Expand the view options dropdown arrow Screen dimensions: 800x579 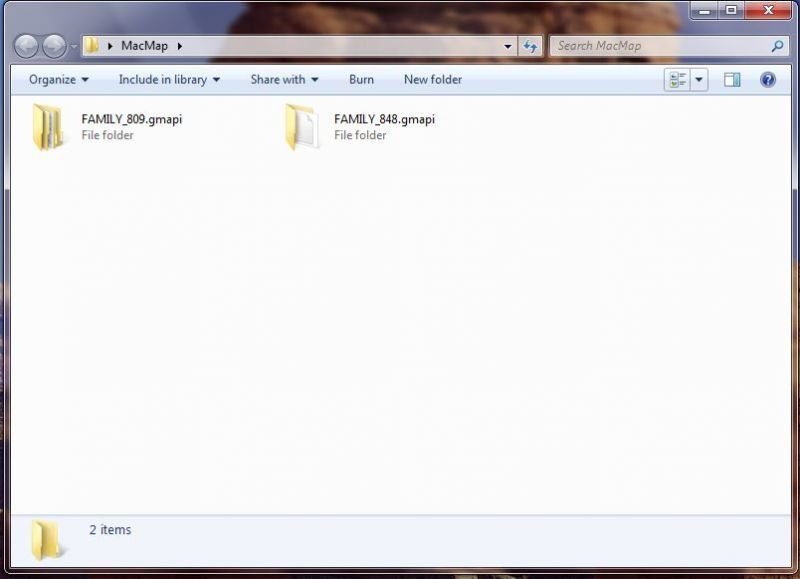click(x=699, y=80)
